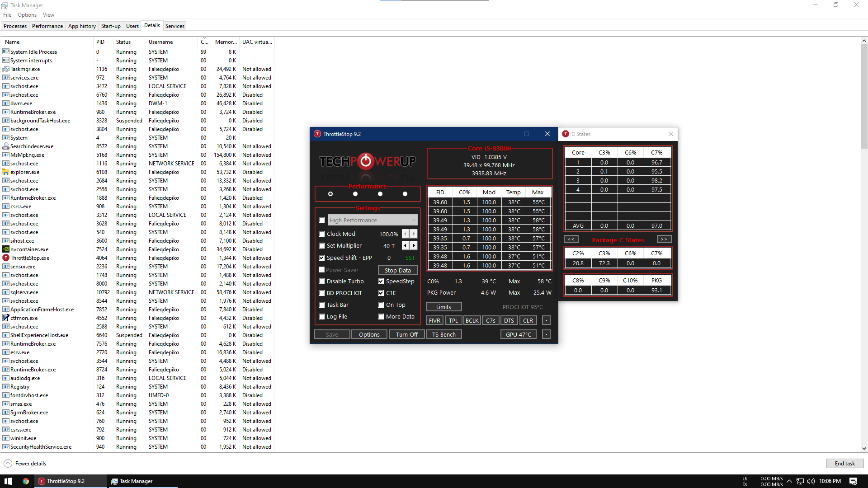Viewport: 868px width, 488px height.
Task: Select the first Performance profile radio button
Action: coord(330,194)
